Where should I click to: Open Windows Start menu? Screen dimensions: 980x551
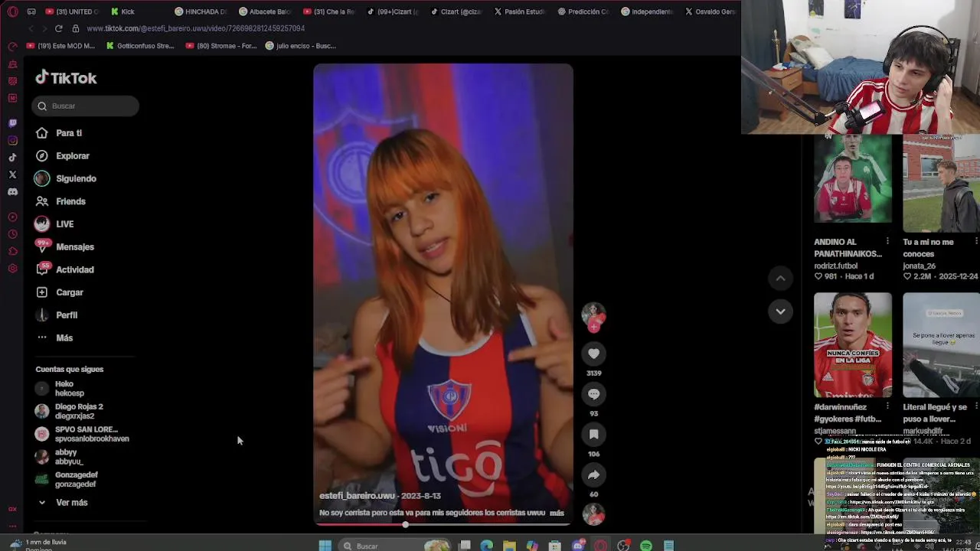pyautogui.click(x=325, y=546)
